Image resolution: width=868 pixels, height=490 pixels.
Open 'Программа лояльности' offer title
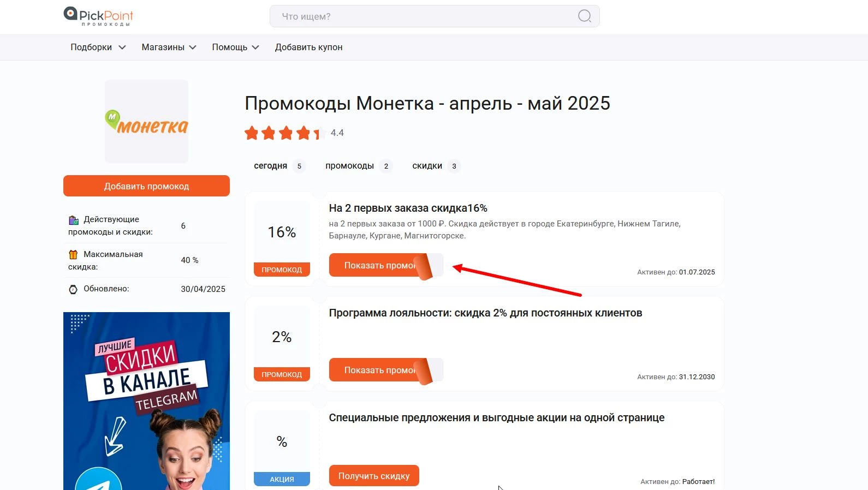pyautogui.click(x=485, y=313)
